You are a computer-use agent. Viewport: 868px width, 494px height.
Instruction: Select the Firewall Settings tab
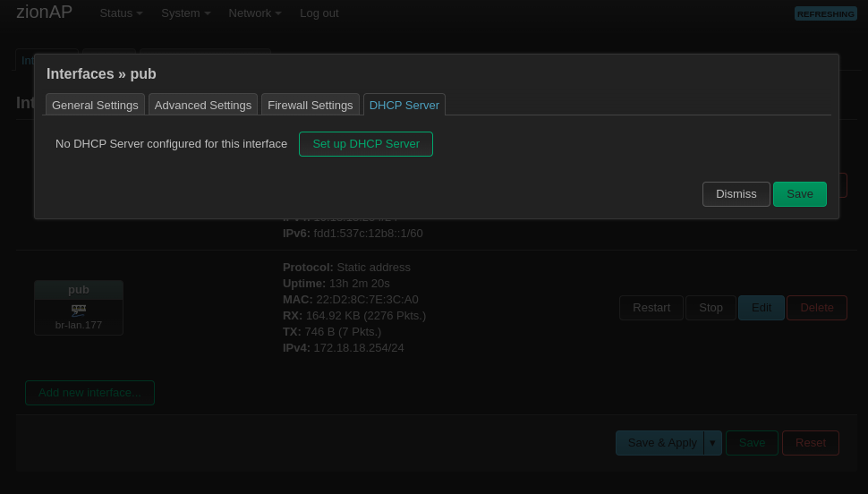coord(310,105)
